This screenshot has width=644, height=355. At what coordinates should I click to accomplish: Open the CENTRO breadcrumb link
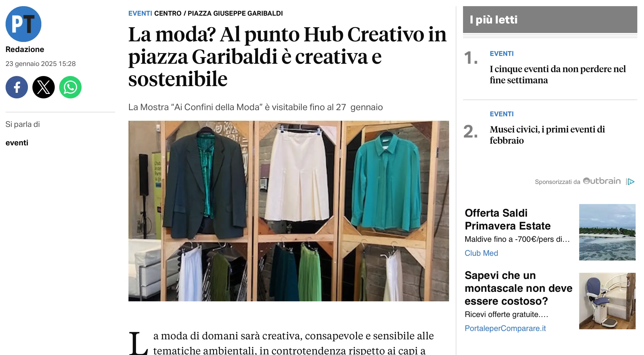[168, 13]
